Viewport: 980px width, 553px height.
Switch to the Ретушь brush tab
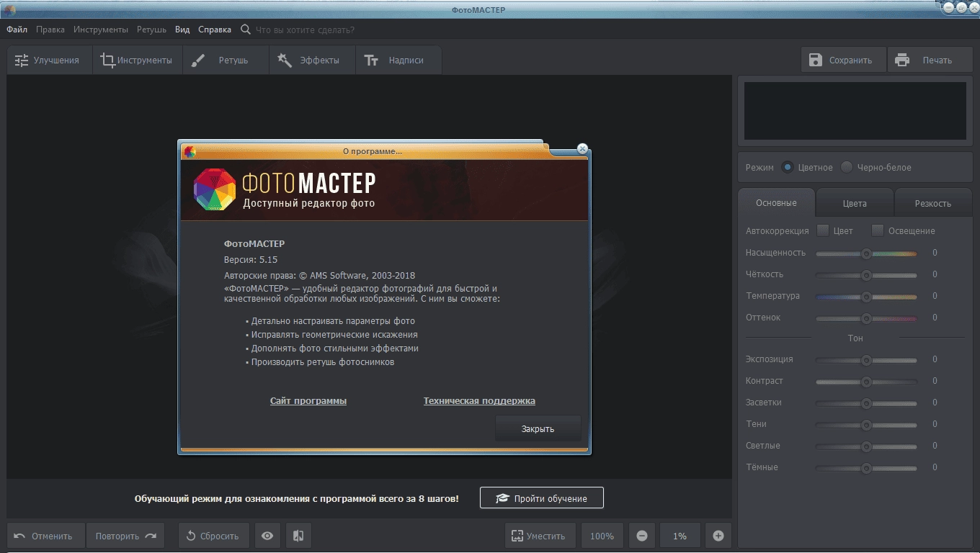(x=225, y=60)
